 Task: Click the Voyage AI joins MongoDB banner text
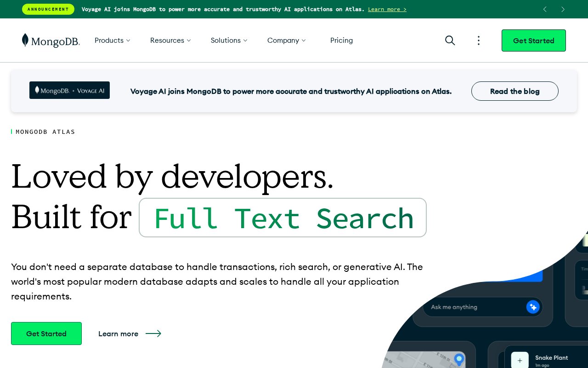pos(291,91)
